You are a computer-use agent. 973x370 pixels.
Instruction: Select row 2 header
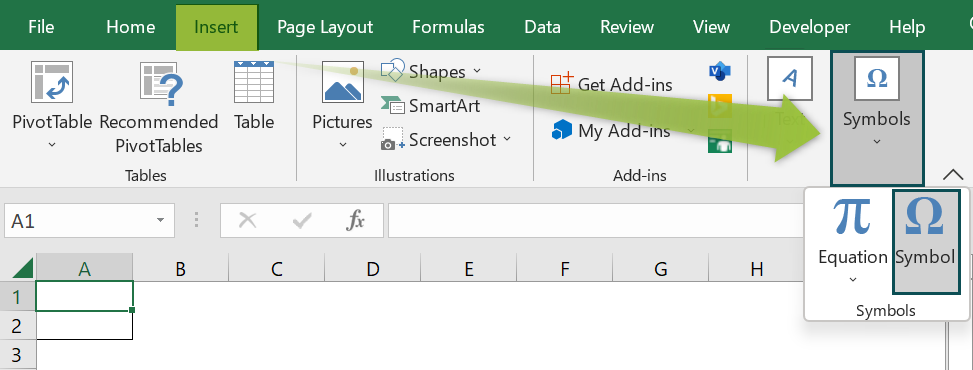18,325
